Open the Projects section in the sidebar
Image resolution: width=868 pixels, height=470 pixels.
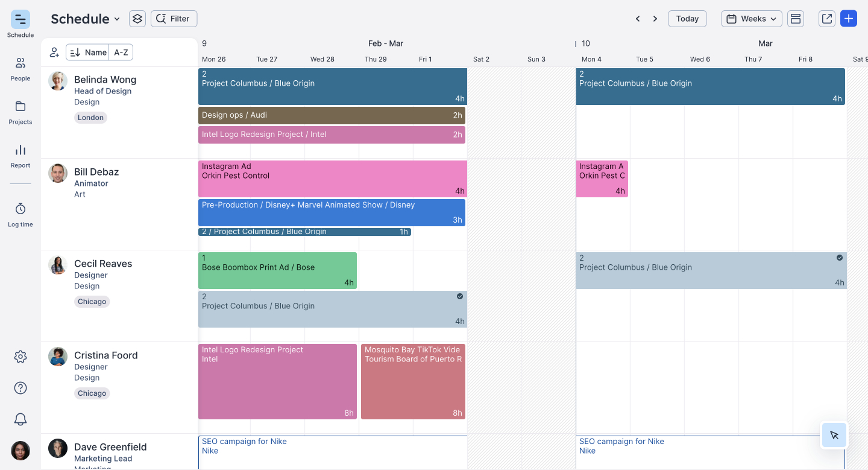pyautogui.click(x=20, y=110)
